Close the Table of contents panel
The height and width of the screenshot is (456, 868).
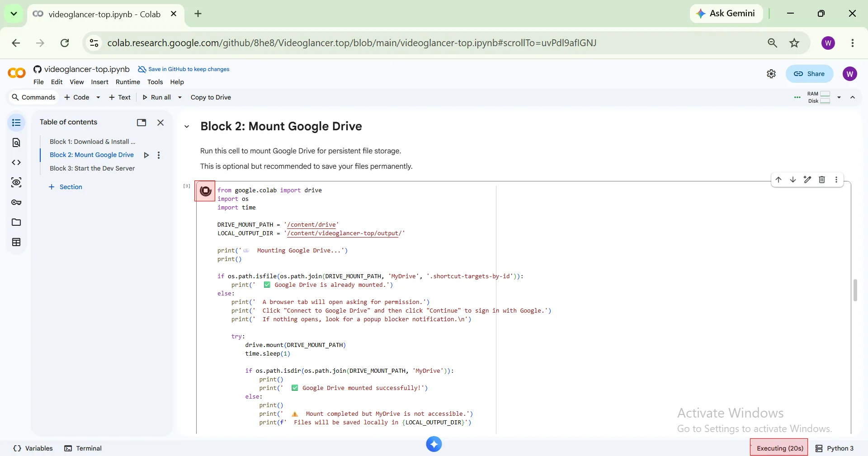[160, 123]
